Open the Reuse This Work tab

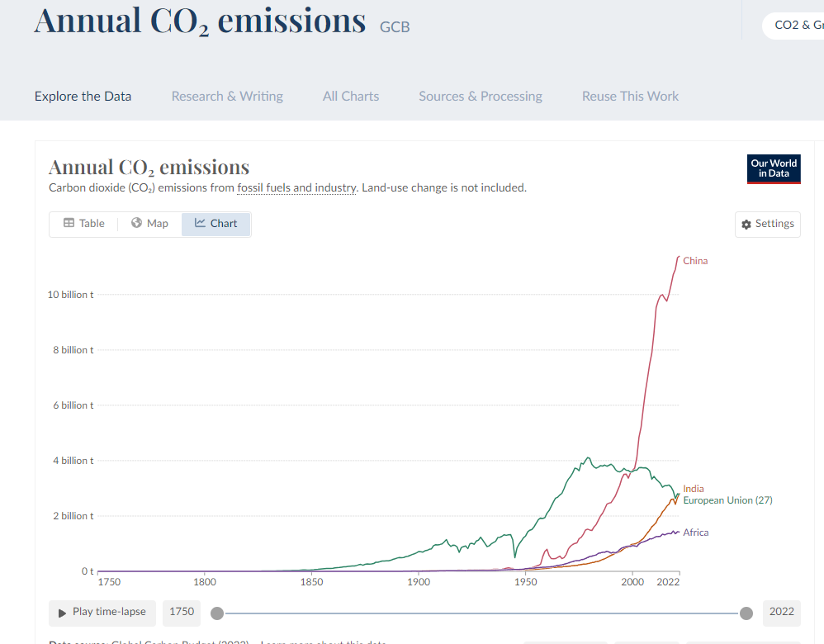pos(630,97)
